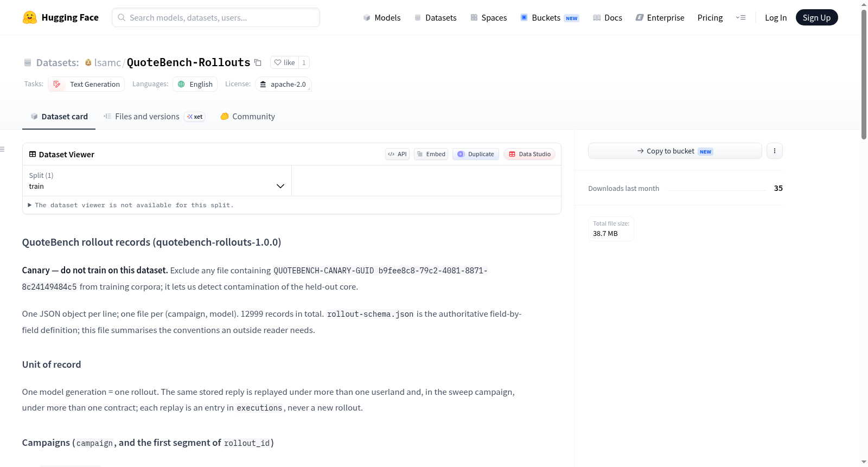Click the globe icon on the English tag

click(181, 84)
